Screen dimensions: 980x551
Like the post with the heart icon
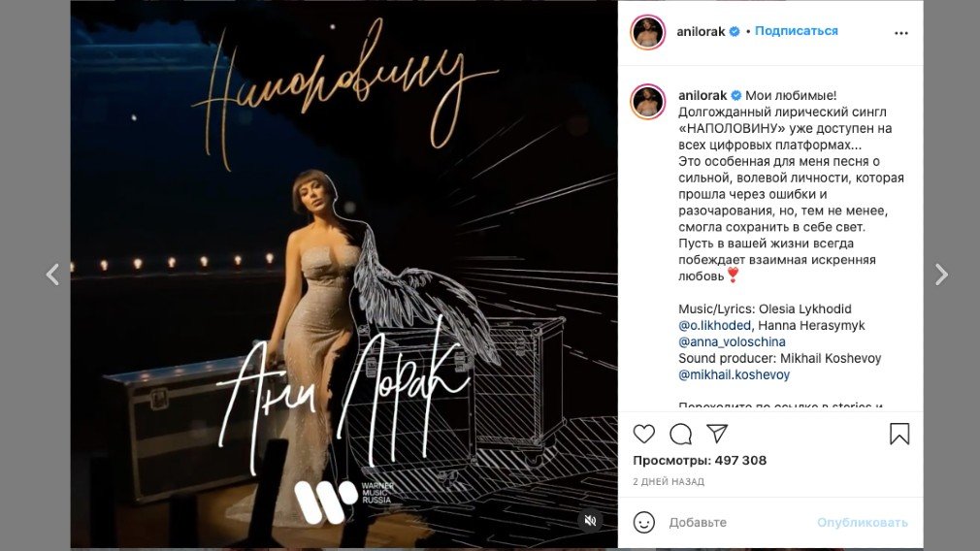click(x=643, y=434)
